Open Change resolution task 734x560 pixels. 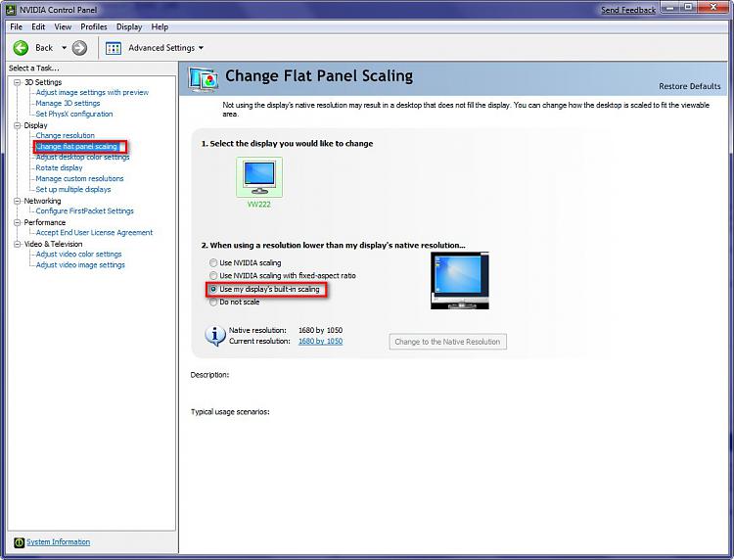65,135
